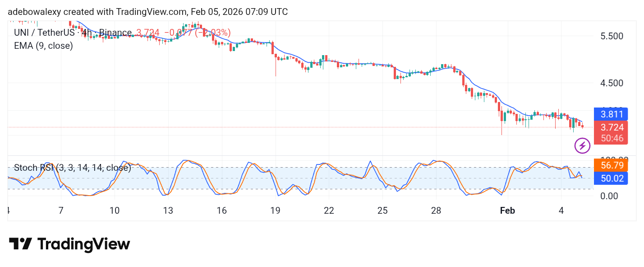
Task: Select the EMA (9, close) indicator label
Action: click(x=43, y=46)
